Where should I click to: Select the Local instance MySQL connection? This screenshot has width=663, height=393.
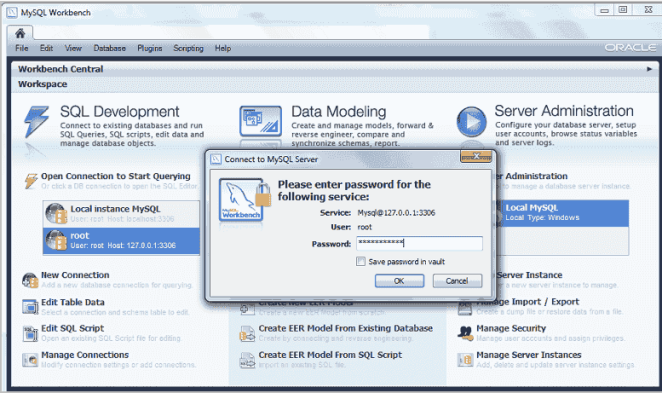pyautogui.click(x=121, y=214)
